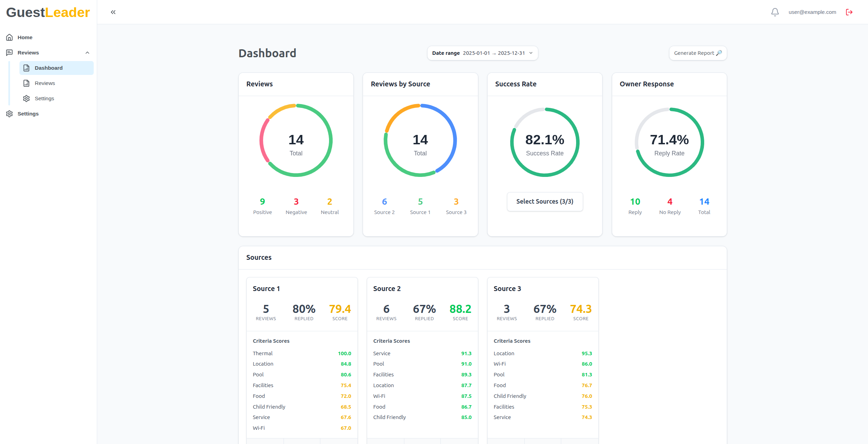868x444 pixels.
Task: Open Select Sources (3/3) selector
Action: coord(545,202)
